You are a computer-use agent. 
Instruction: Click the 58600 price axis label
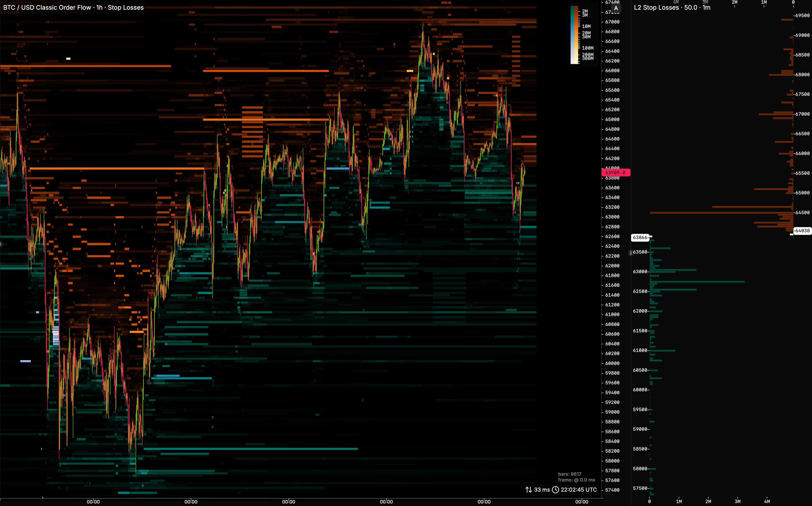[x=612, y=432]
